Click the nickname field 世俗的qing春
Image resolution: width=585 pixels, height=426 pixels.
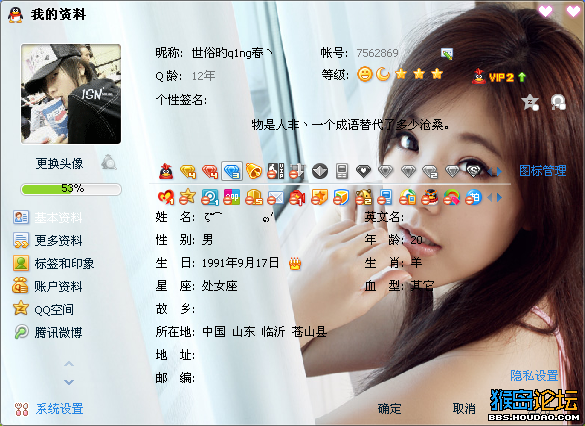click(232, 53)
